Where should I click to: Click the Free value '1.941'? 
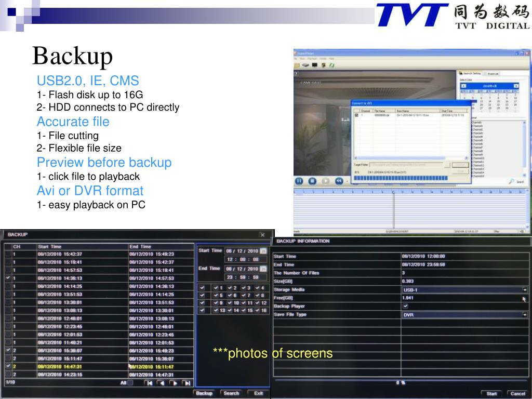[x=407, y=298]
